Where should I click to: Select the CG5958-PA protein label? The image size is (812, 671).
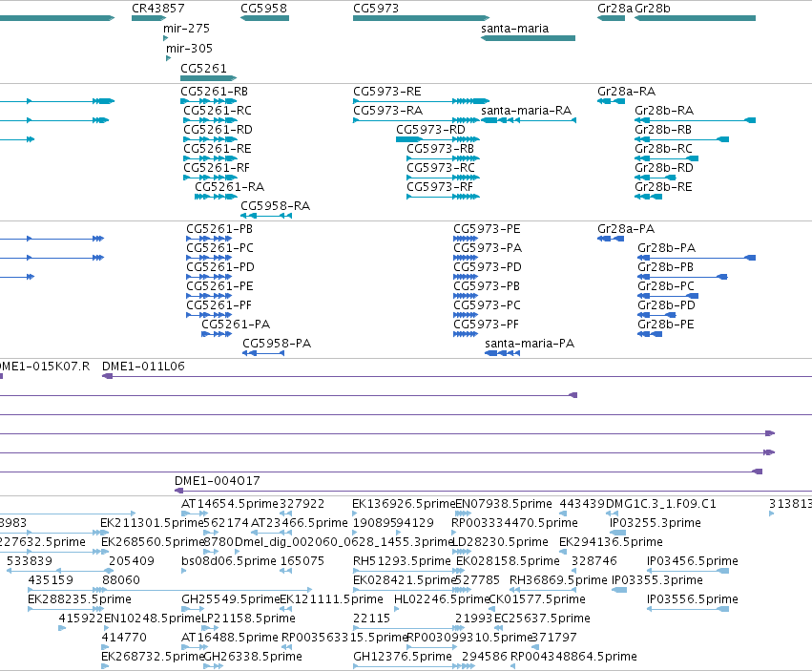pos(277,344)
